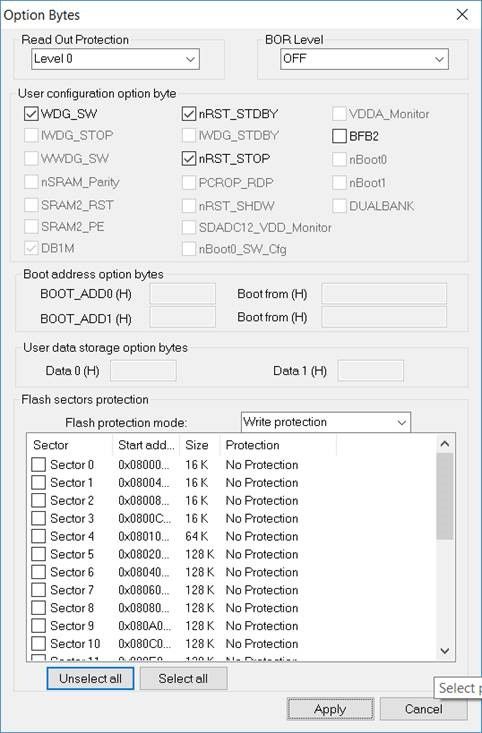Viewport: 482px width, 733px height.
Task: Check the Sector 9 checkbox
Action: pos(38,625)
